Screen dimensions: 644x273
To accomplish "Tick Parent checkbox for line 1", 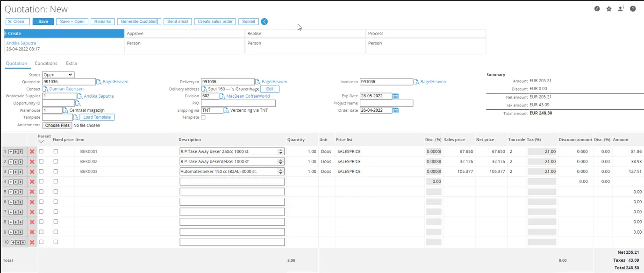I will [x=41, y=151].
